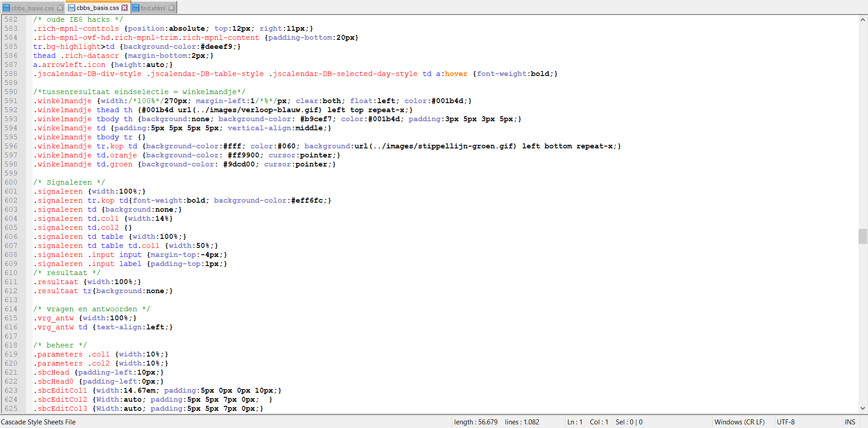Click '.sbcEditCol1' selector on line 623

(60, 390)
